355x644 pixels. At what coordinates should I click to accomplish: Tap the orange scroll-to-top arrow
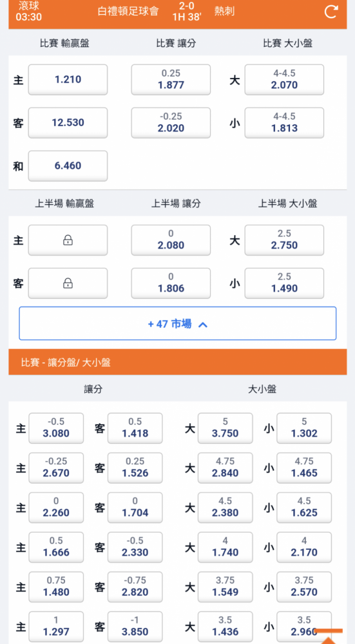click(328, 636)
